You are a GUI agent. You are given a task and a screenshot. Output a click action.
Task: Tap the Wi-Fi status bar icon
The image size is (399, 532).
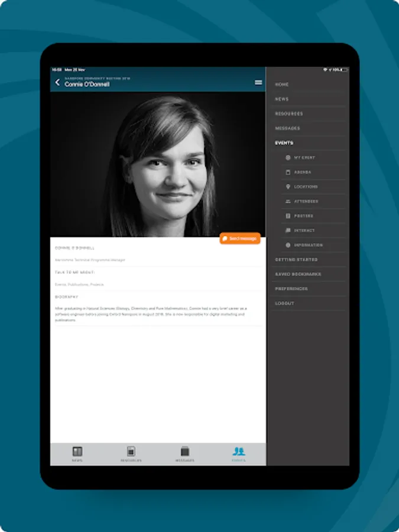click(325, 70)
